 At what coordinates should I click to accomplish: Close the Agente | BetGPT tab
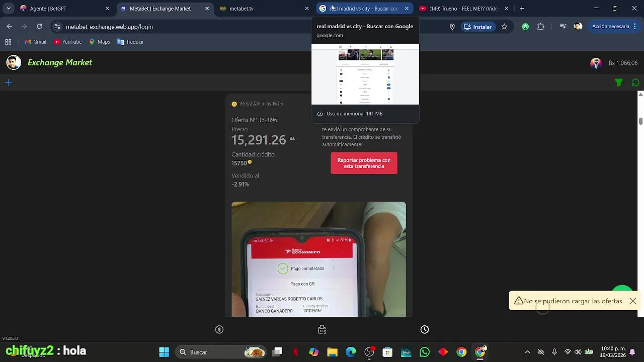[107, 9]
